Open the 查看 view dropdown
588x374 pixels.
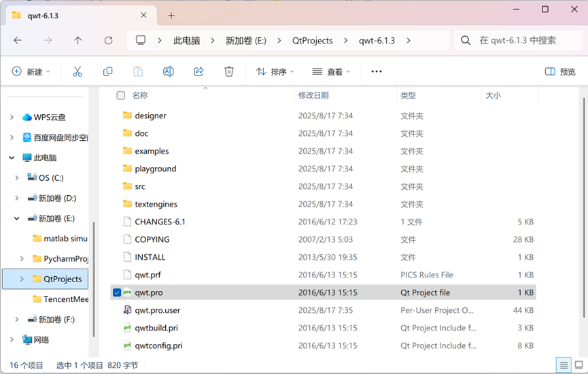point(331,71)
